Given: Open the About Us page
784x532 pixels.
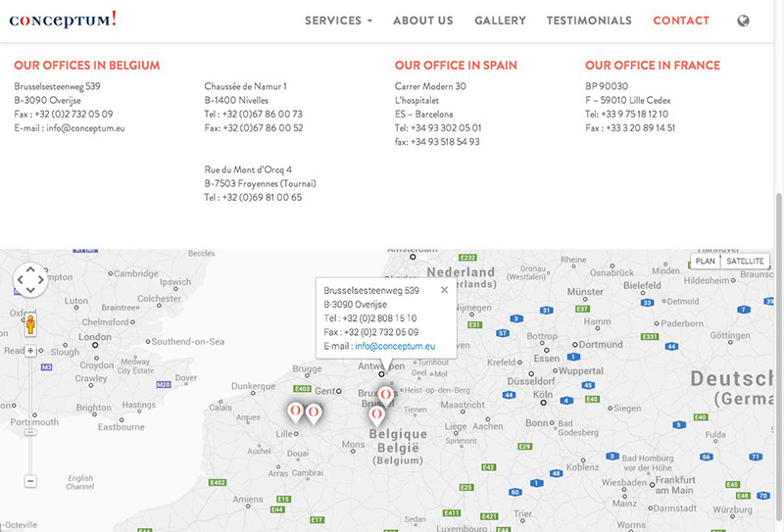Looking at the screenshot, I should [423, 21].
